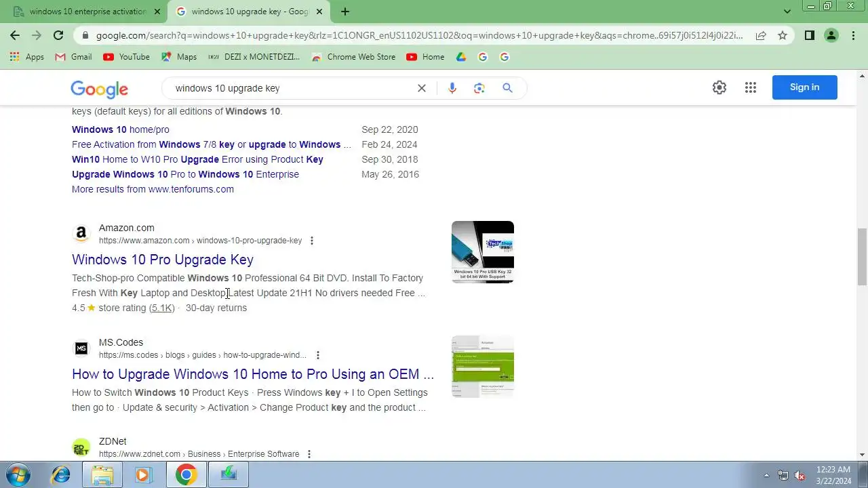Open the media player taskbar icon
868x488 pixels.
click(x=142, y=474)
